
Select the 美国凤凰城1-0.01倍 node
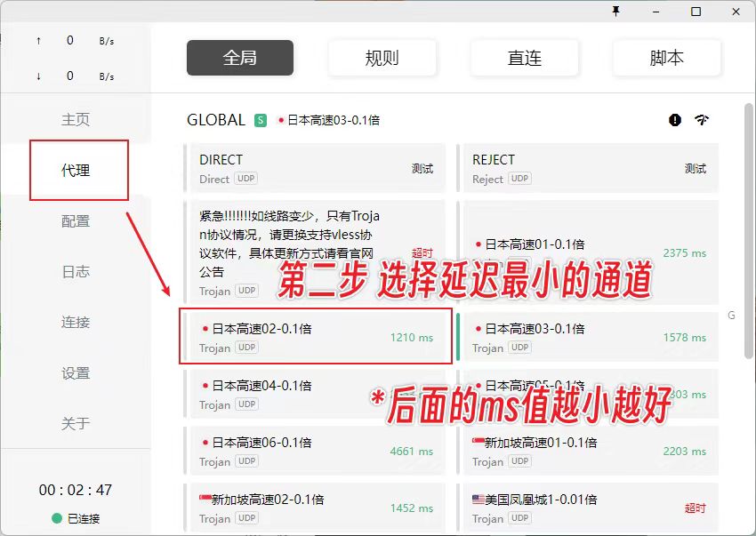point(587,508)
